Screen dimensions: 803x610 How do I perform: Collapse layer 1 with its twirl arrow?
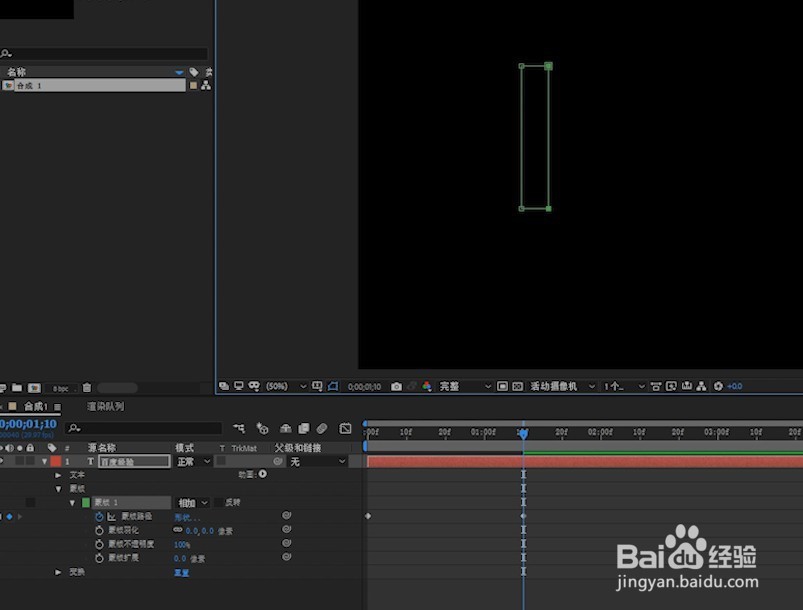pos(45,461)
